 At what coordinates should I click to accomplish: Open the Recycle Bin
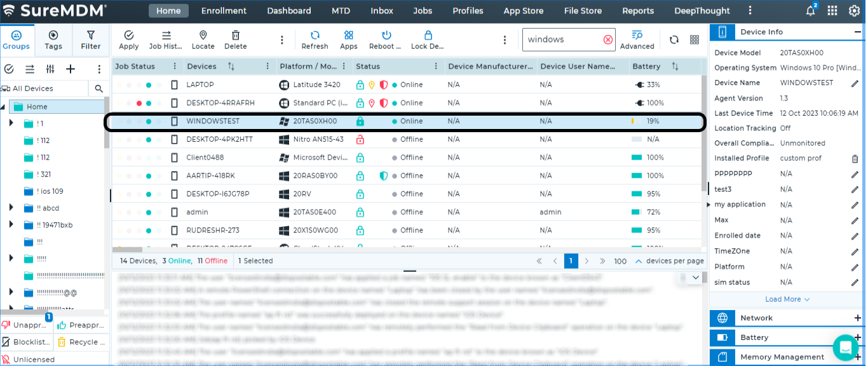click(80, 342)
